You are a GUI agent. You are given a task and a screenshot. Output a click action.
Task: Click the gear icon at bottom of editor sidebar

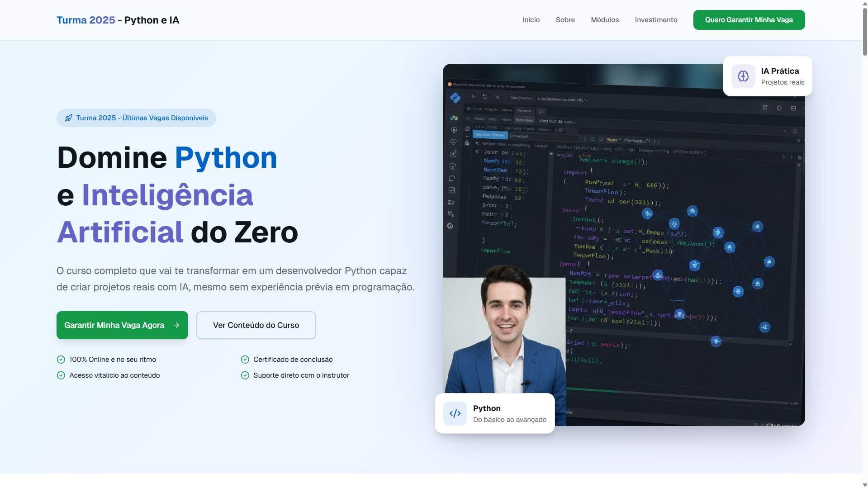pos(451,226)
